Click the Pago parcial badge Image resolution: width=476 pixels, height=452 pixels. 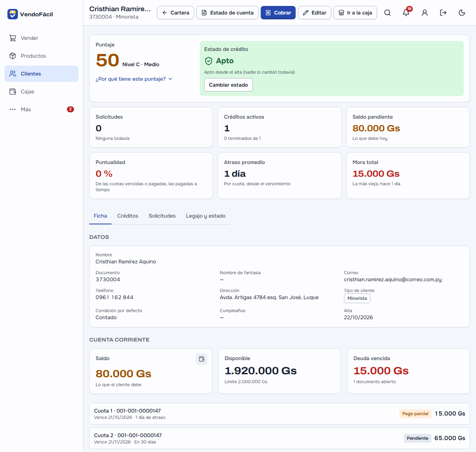[x=415, y=414]
